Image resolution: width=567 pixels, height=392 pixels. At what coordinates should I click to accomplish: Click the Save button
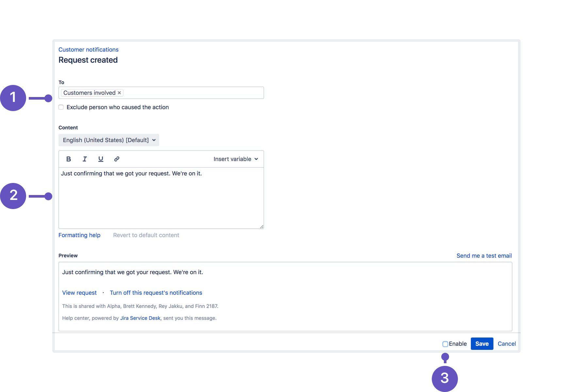point(482,344)
